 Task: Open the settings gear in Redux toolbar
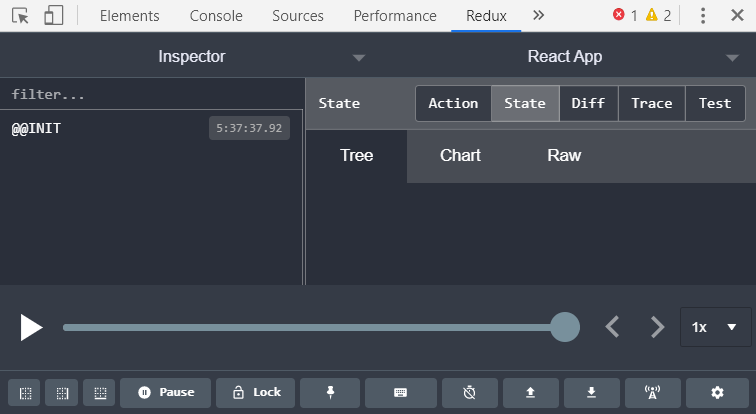pyautogui.click(x=717, y=393)
